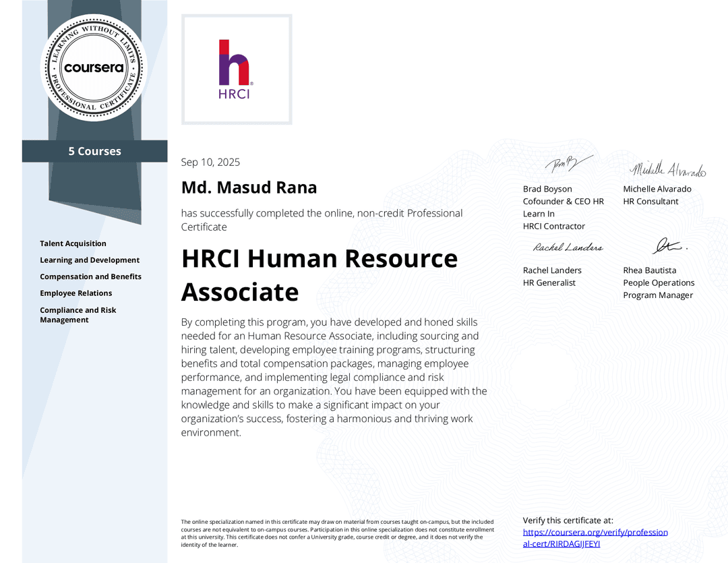Select the HRCI logo
Viewport: 728px width, 563px height.
click(x=236, y=68)
